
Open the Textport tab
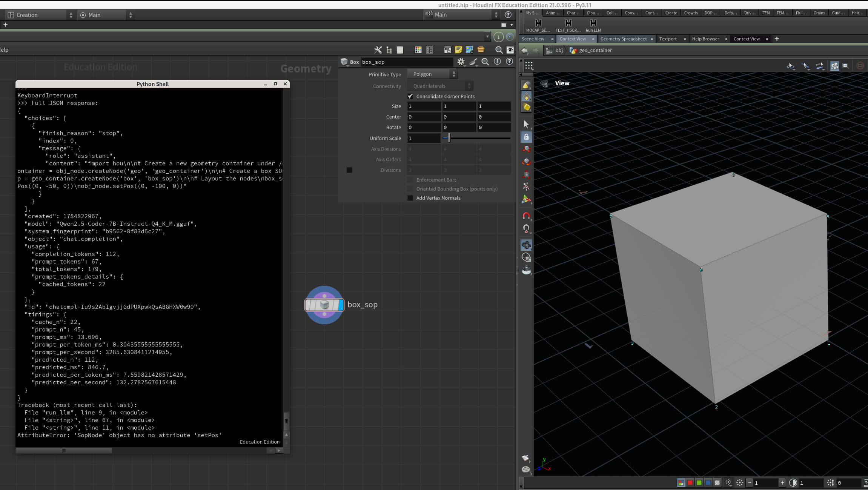(x=668, y=39)
